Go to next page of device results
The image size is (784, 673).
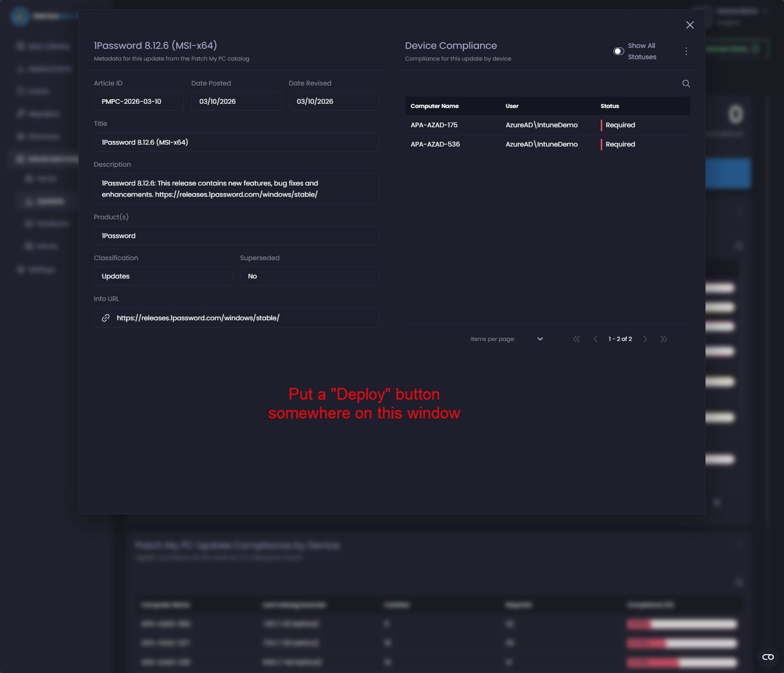[x=645, y=339]
